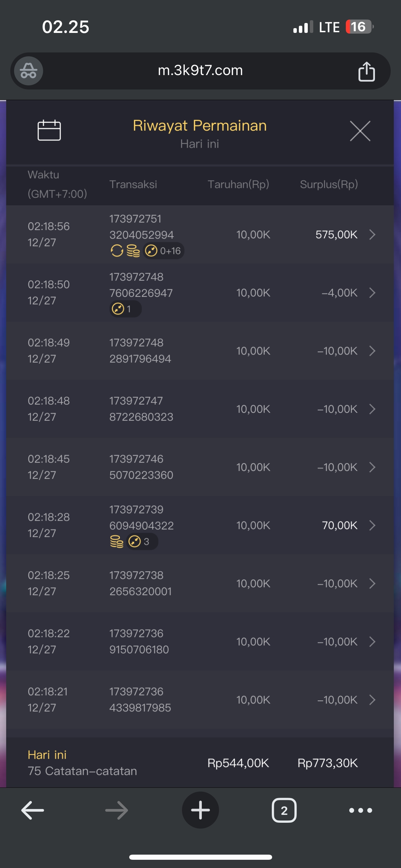The width and height of the screenshot is (401, 868).
Task: Open a new tab with plus button
Action: 200,810
